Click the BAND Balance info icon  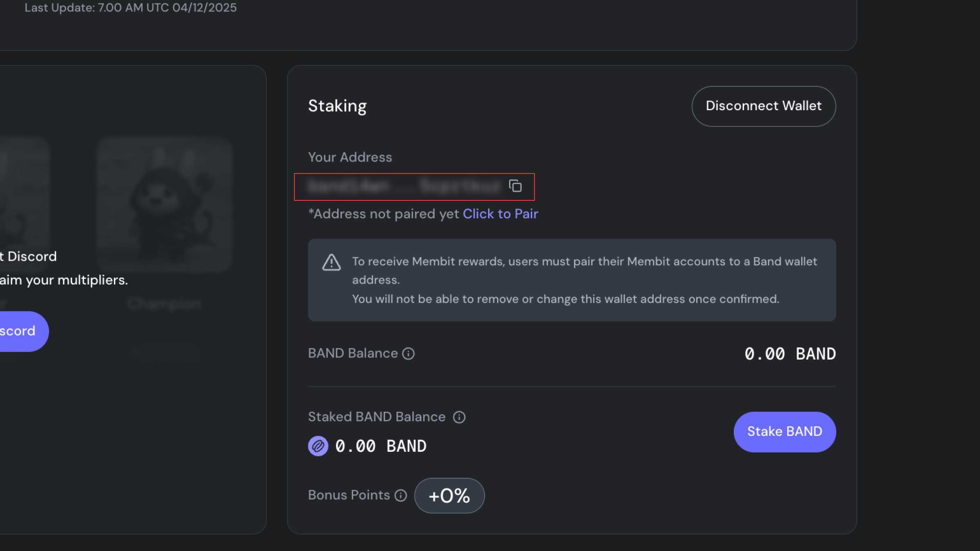(408, 353)
